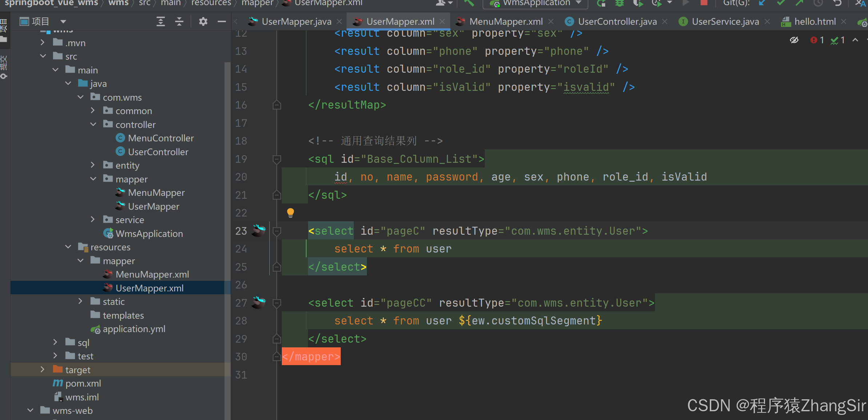This screenshot has height=420, width=868.
Task: Click MyBatis gutter icon on line 23
Action: [259, 230]
